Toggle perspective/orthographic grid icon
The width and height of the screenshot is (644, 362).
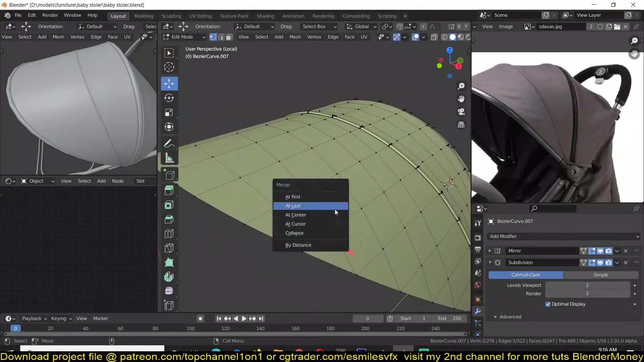pos(461,125)
